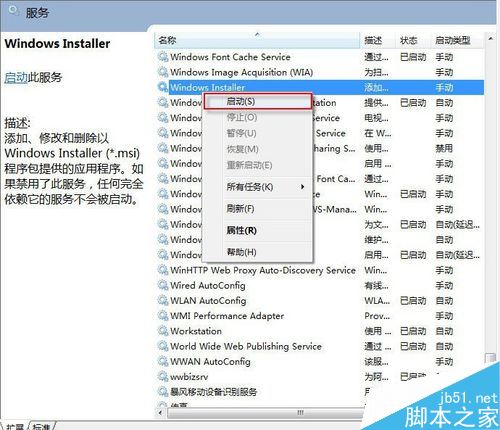Select Windows Font Cache Service row
The image size is (500, 430).
point(320,57)
